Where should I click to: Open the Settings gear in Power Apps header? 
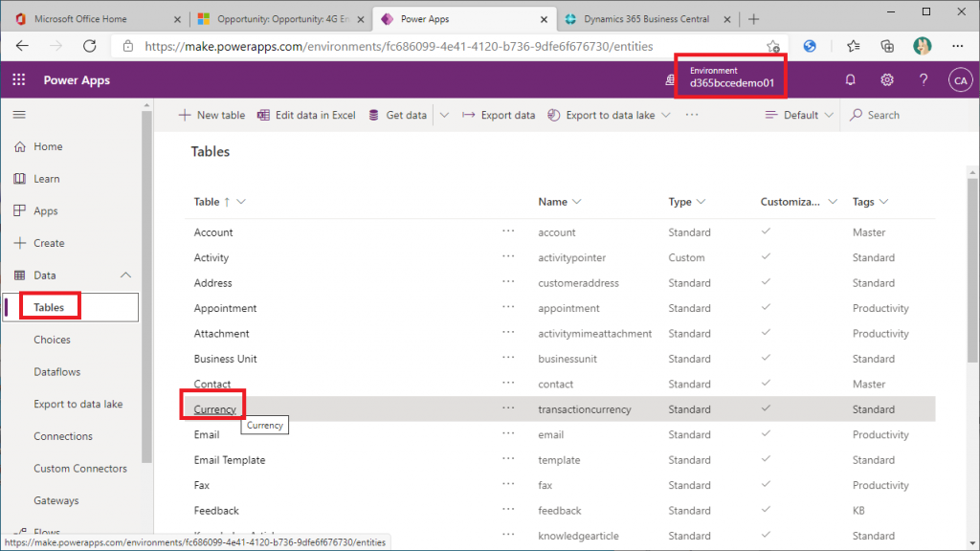pos(887,80)
